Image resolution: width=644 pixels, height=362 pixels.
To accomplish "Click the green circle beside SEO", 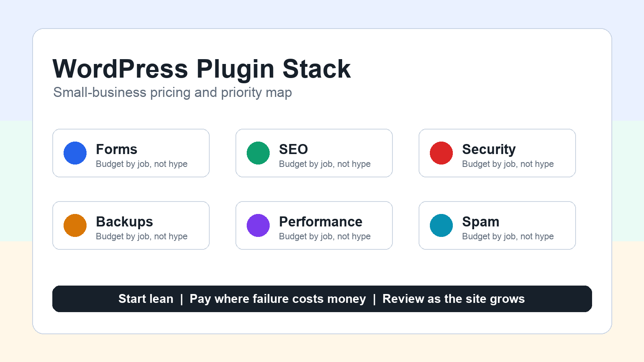I will [x=258, y=153].
